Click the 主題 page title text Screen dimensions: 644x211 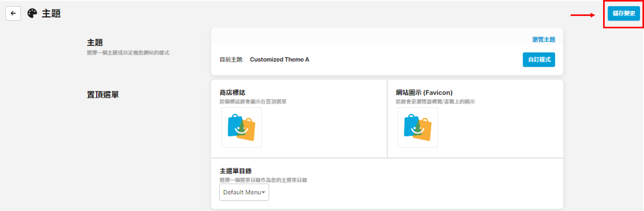pos(51,13)
